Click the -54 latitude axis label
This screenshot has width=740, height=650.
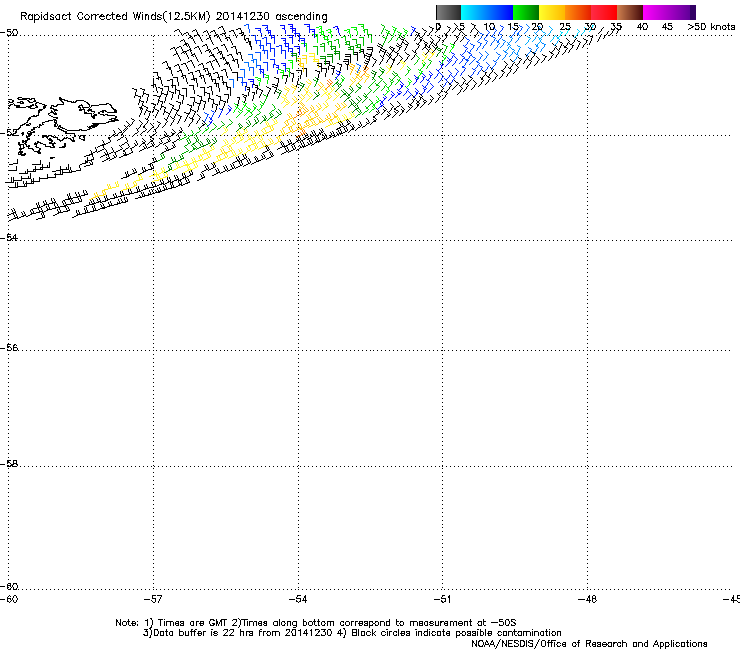tap(9, 237)
